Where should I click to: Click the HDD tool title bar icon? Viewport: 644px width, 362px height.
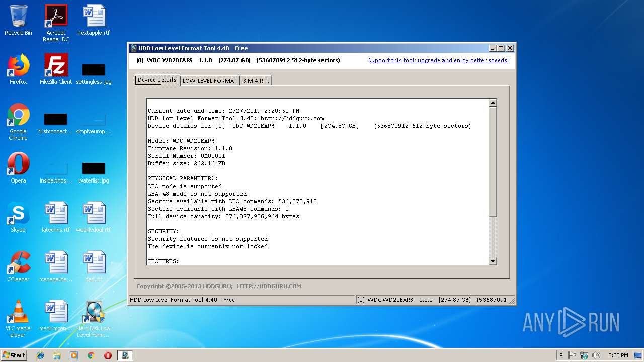click(133, 48)
